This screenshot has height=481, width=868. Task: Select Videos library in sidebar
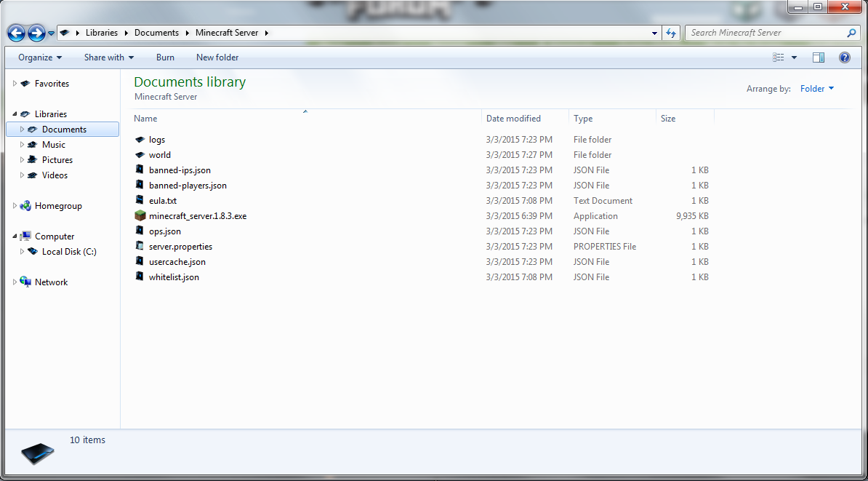55,175
